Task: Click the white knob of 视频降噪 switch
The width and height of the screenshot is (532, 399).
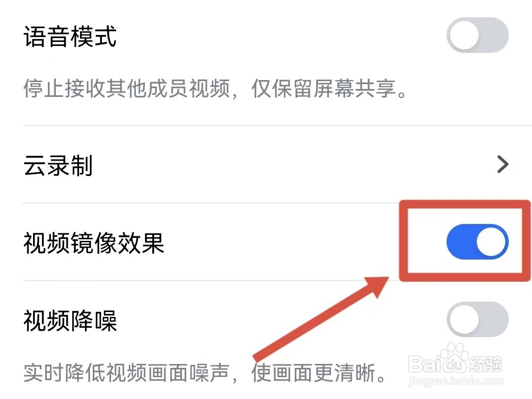Action: (x=464, y=319)
